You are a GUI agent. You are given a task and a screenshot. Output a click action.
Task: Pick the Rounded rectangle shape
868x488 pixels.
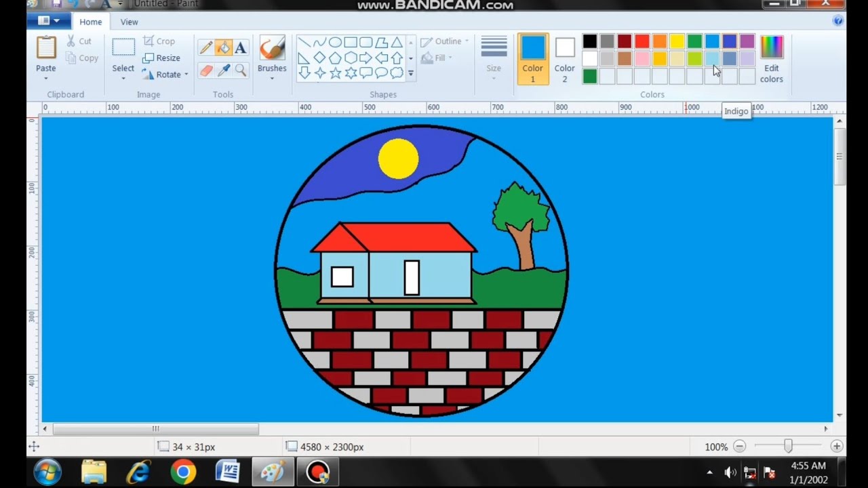click(366, 42)
